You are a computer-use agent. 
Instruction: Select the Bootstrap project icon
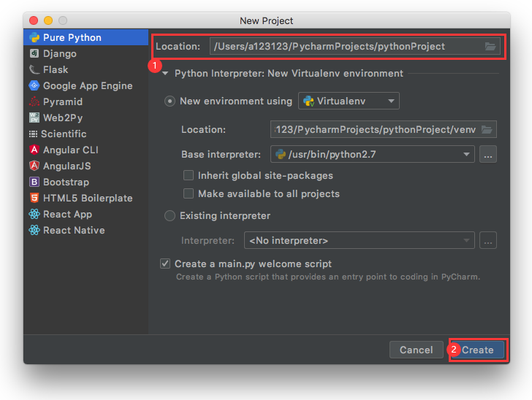34,182
